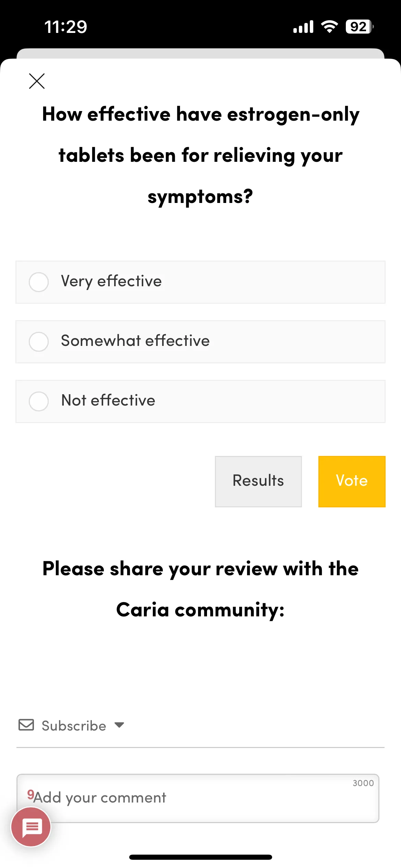Close the poll sheet with the X icon
Screen dimensions: 401x868
37,81
